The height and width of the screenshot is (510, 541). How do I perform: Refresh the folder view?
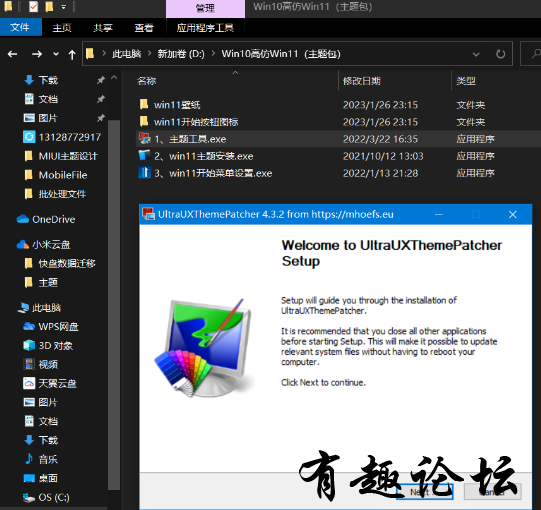click(500, 54)
